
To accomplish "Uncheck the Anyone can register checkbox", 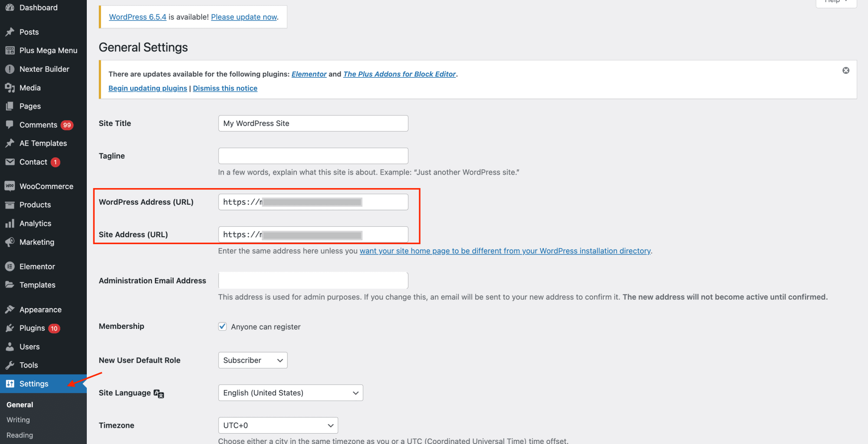I will click(222, 326).
